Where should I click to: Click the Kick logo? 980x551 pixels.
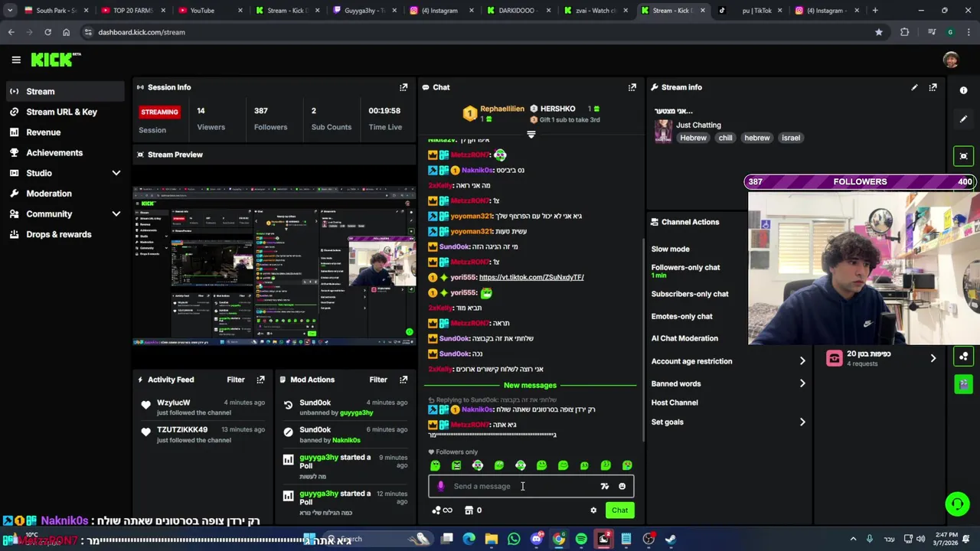pos(56,60)
